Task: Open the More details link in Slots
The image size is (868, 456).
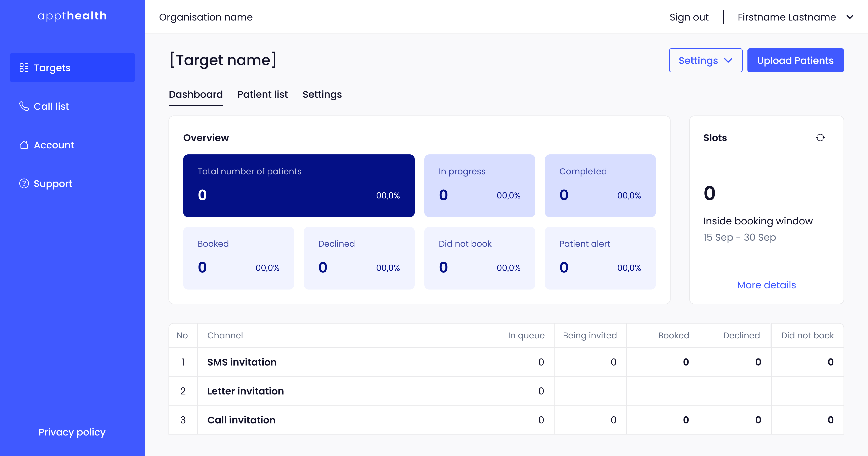Action: 766,285
